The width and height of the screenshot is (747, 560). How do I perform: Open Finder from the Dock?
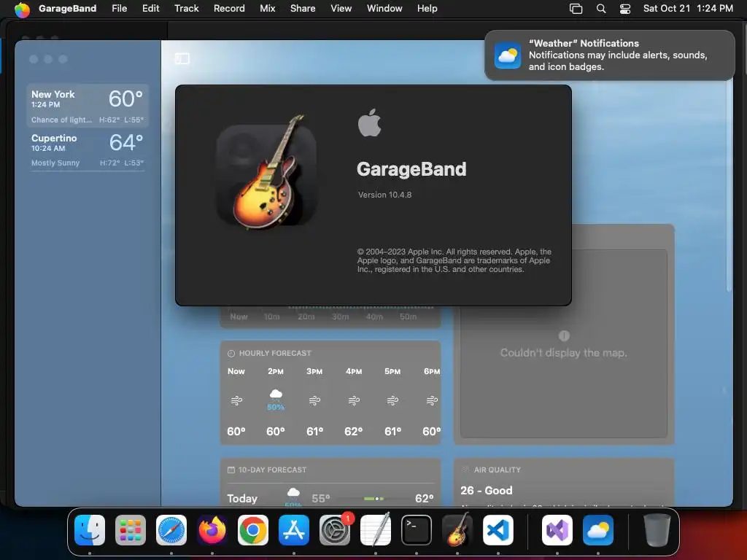point(90,530)
